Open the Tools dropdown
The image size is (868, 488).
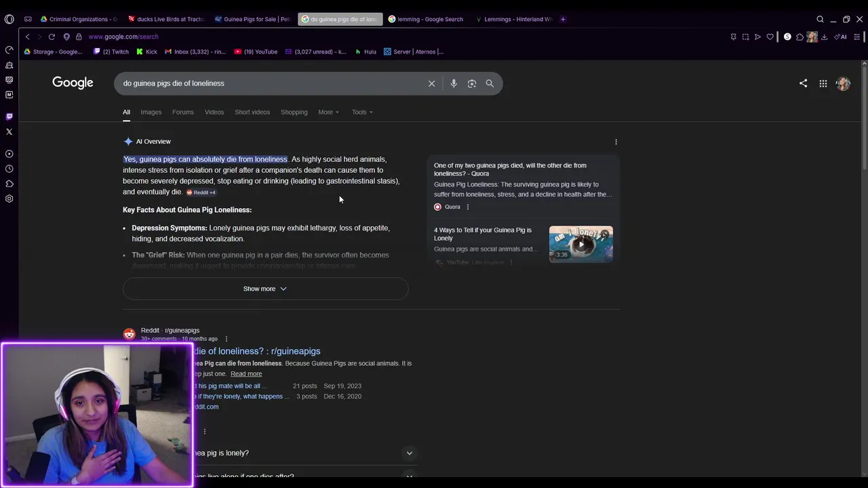pyautogui.click(x=362, y=112)
